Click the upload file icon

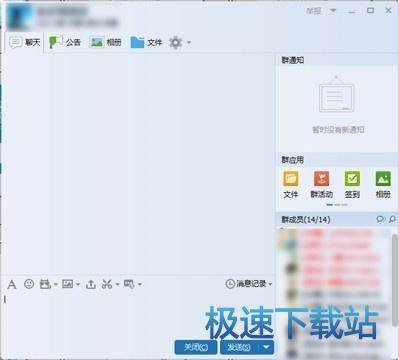point(91,284)
